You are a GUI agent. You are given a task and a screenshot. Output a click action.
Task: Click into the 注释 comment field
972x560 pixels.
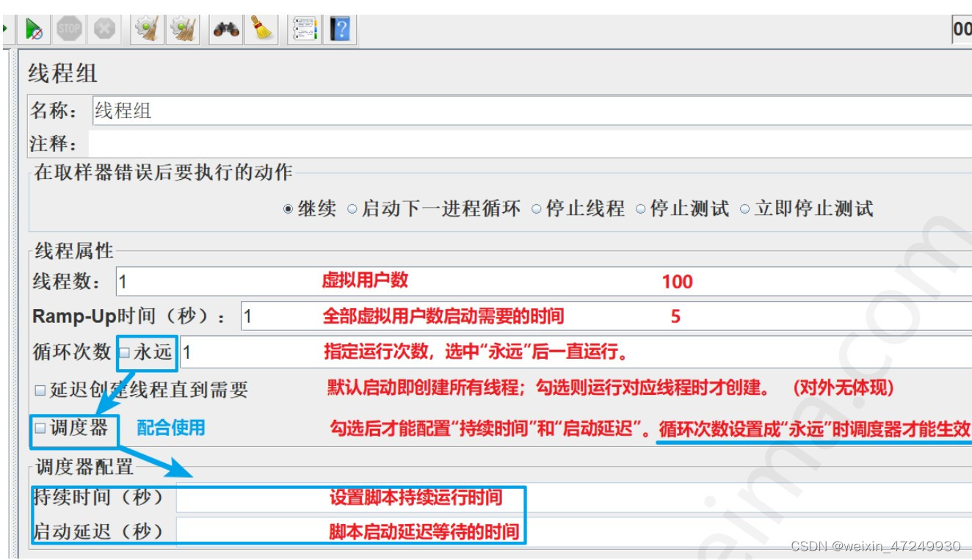(530, 143)
